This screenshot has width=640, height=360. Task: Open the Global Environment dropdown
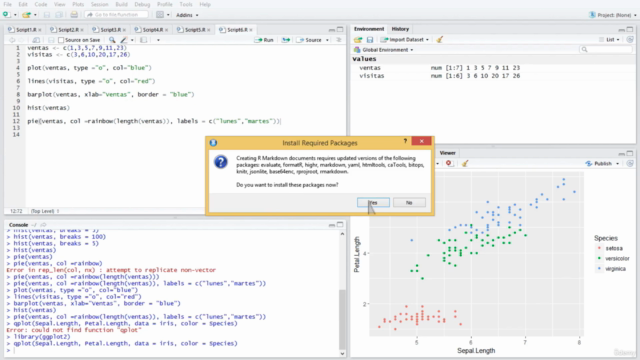pos(384,50)
